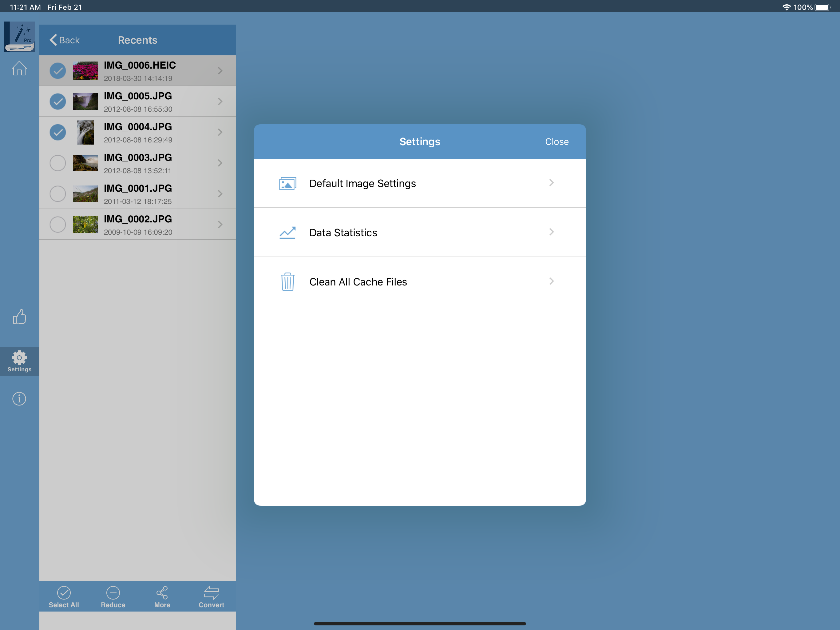Expand the Data Statistics chevron

tap(551, 232)
